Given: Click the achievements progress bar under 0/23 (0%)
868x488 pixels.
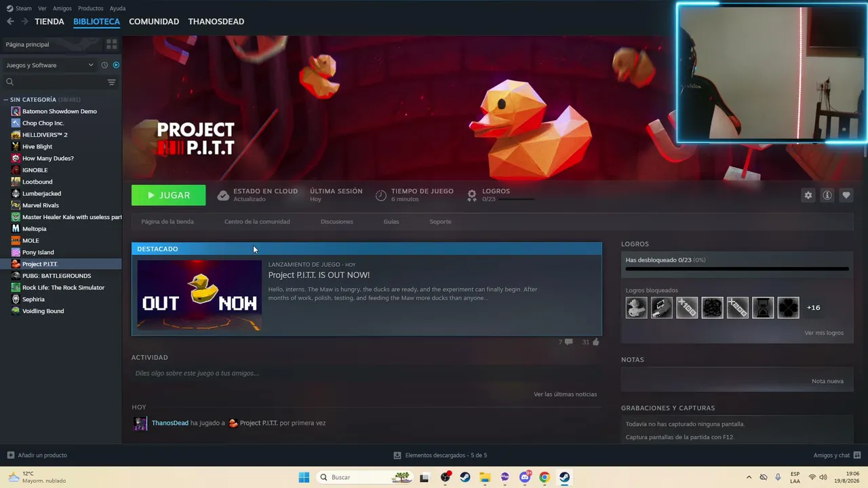Looking at the screenshot, I should (x=737, y=269).
